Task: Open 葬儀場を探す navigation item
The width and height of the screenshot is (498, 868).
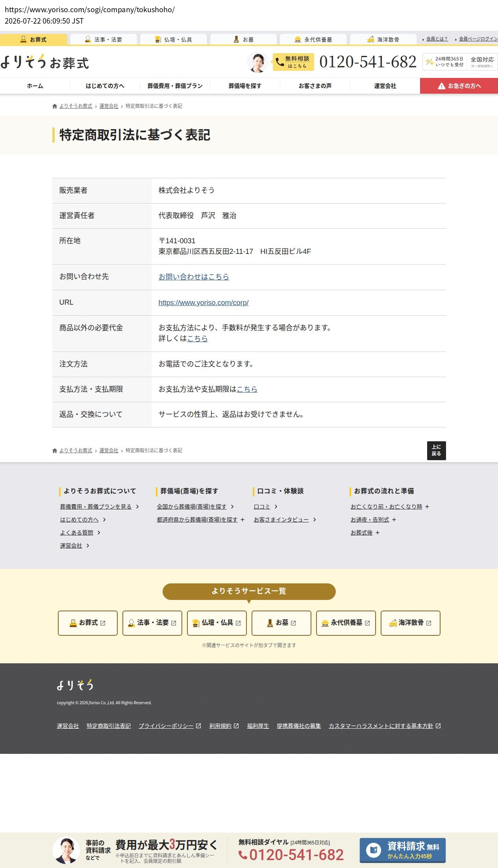Action: click(x=245, y=86)
